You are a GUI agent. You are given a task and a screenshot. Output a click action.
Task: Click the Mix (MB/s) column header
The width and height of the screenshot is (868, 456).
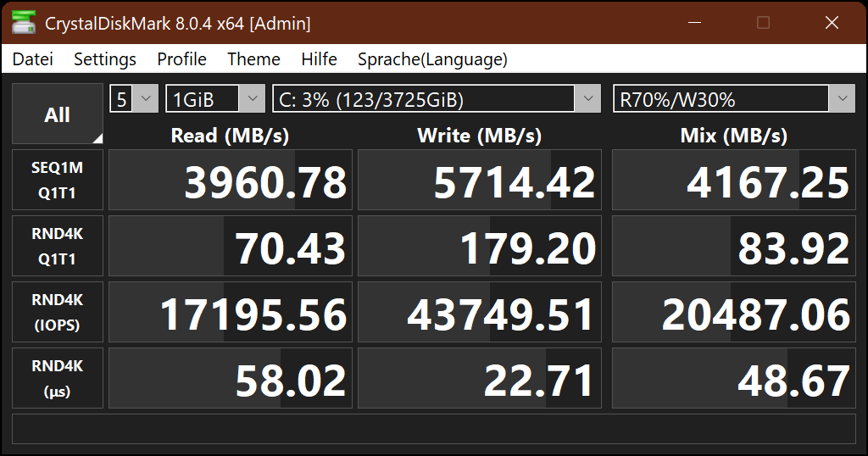point(733,136)
